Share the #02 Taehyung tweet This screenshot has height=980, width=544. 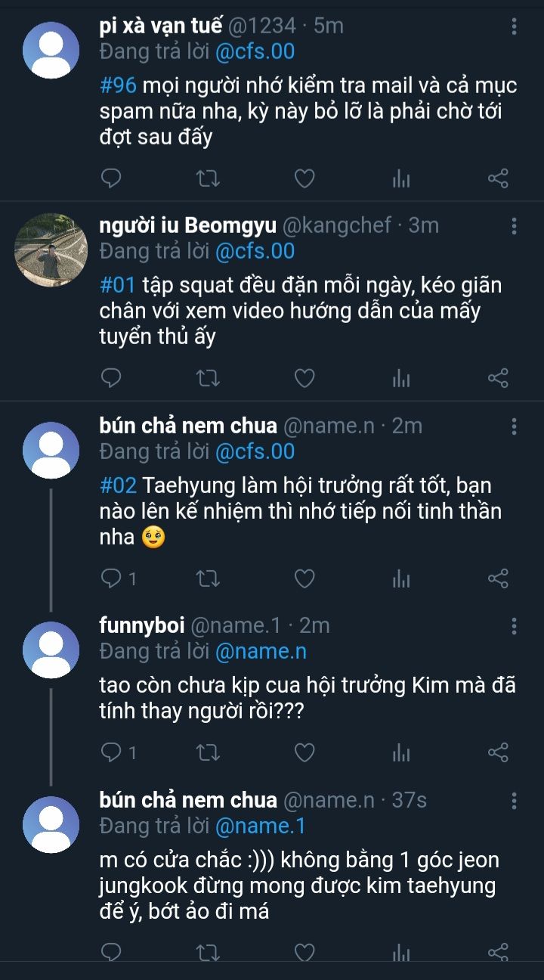pyautogui.click(x=498, y=579)
